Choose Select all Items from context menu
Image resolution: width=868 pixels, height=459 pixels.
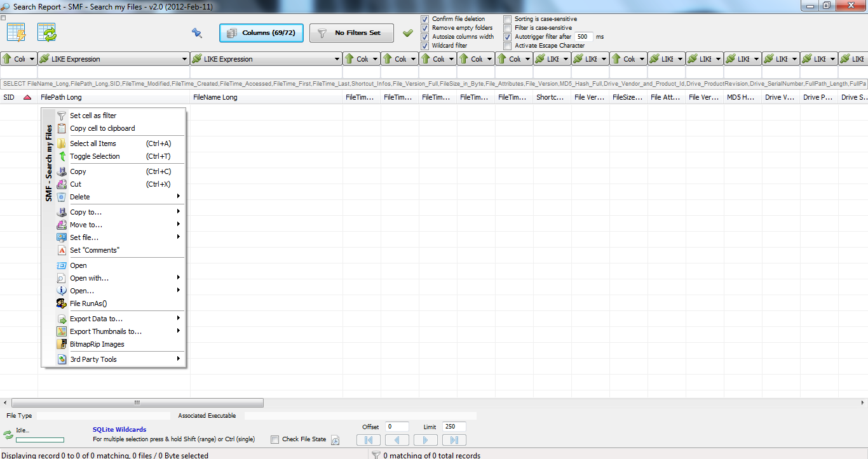pyautogui.click(x=93, y=143)
